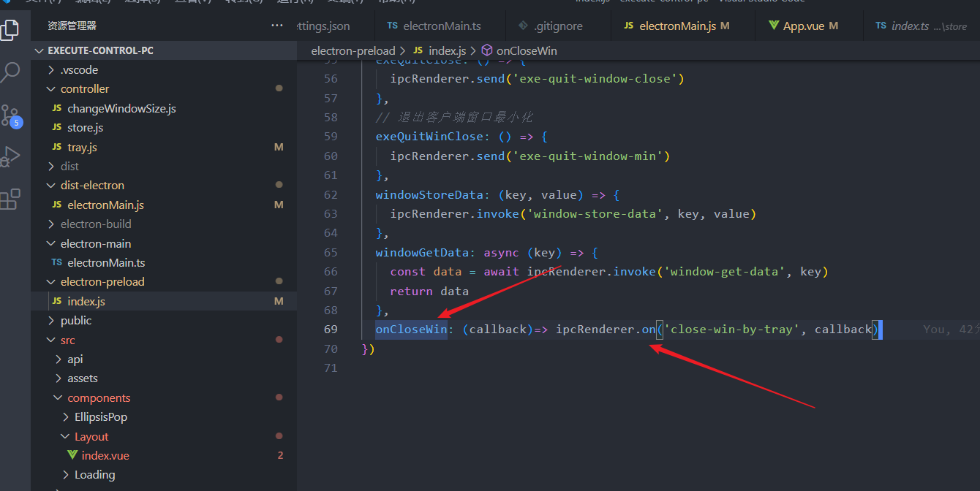Switch to the index.ts store tab
Screen dimensions: 980x491
click(921, 26)
